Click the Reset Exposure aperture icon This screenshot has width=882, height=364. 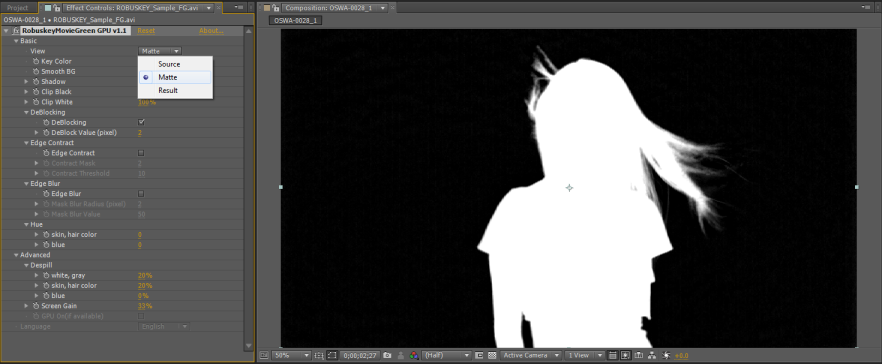[665, 356]
